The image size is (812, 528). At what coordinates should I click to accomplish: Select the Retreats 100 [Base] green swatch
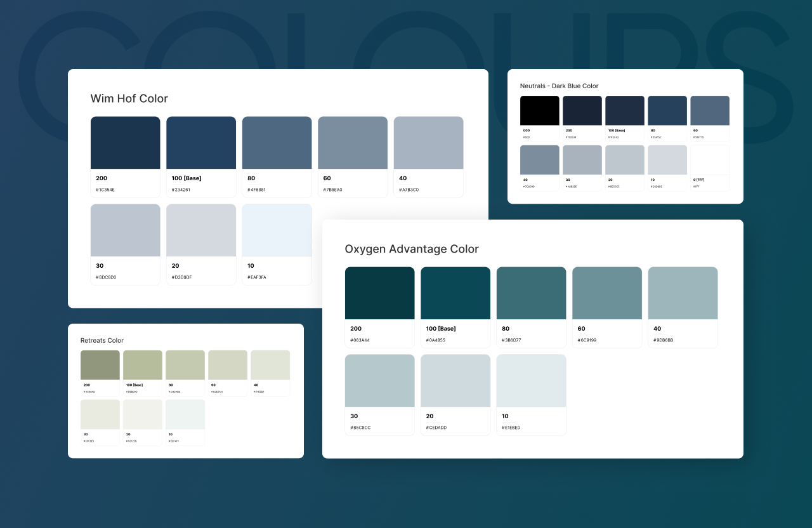(x=142, y=365)
